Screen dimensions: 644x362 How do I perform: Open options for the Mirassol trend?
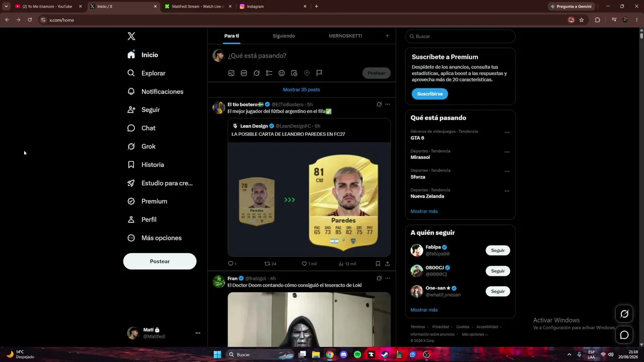[507, 152]
